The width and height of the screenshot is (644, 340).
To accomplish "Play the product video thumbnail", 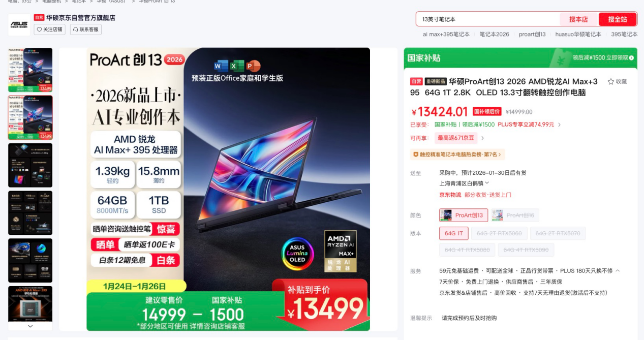I will coord(30,70).
